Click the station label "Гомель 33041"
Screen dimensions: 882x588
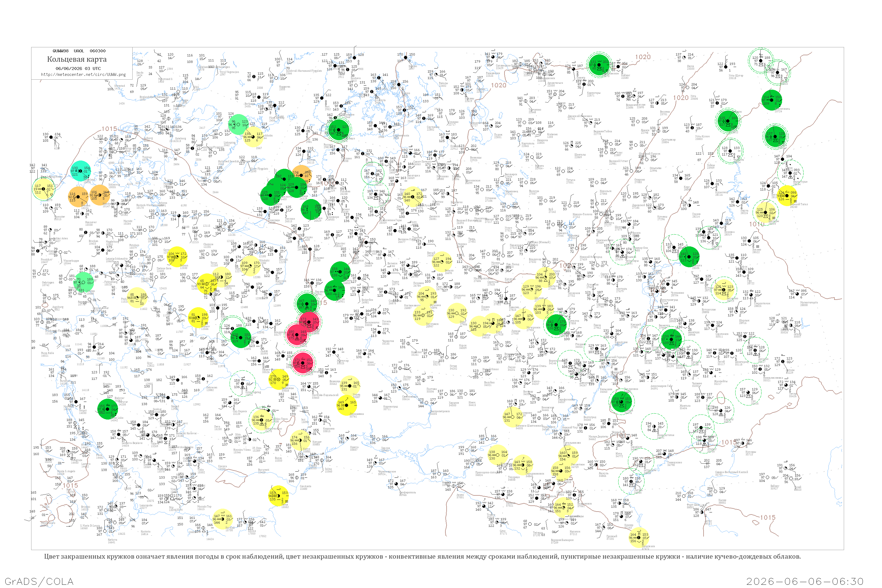(x=387, y=323)
